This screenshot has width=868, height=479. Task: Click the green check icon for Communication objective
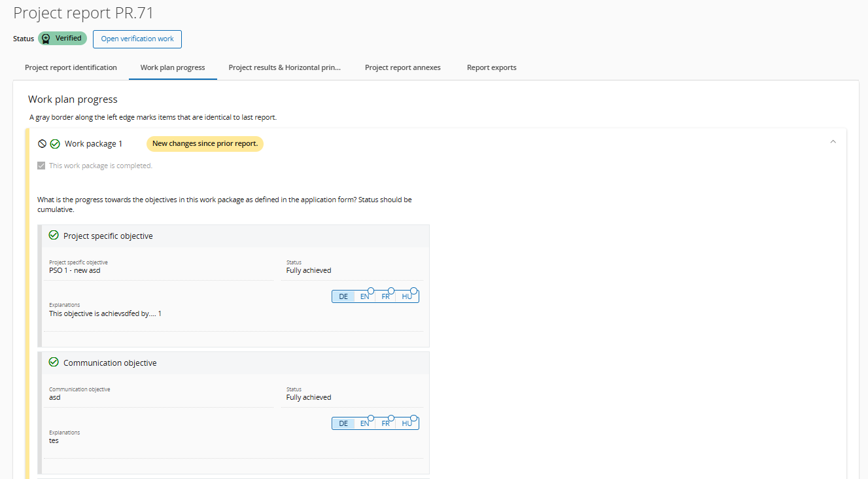54,363
